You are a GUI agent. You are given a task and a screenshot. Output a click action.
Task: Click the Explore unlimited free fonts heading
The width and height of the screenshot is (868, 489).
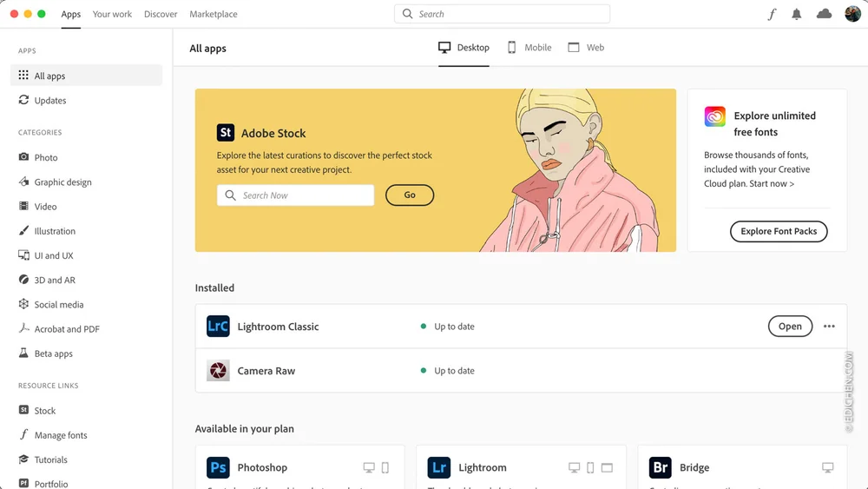[774, 123]
